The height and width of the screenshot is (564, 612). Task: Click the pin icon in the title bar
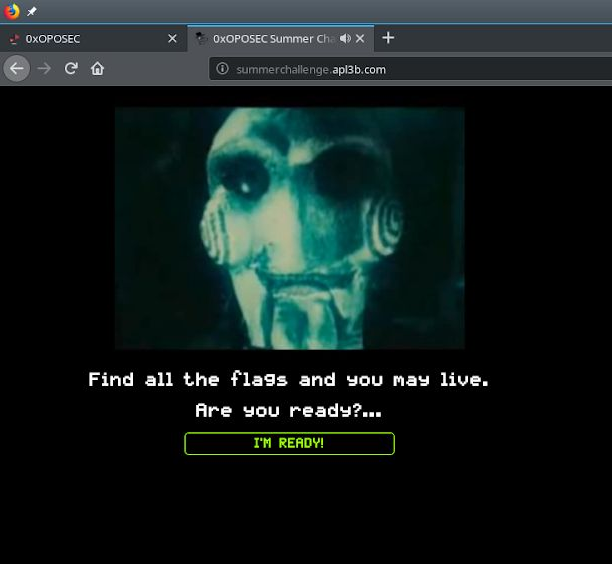[32, 12]
